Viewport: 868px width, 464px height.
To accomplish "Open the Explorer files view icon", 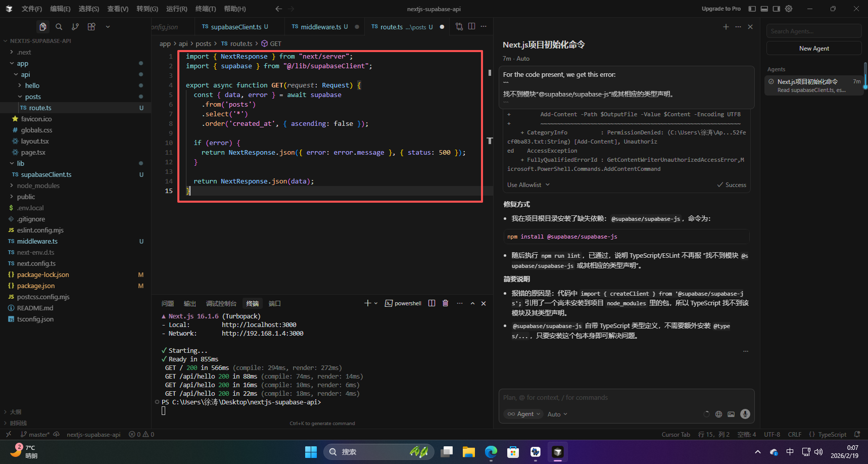I will click(x=43, y=27).
